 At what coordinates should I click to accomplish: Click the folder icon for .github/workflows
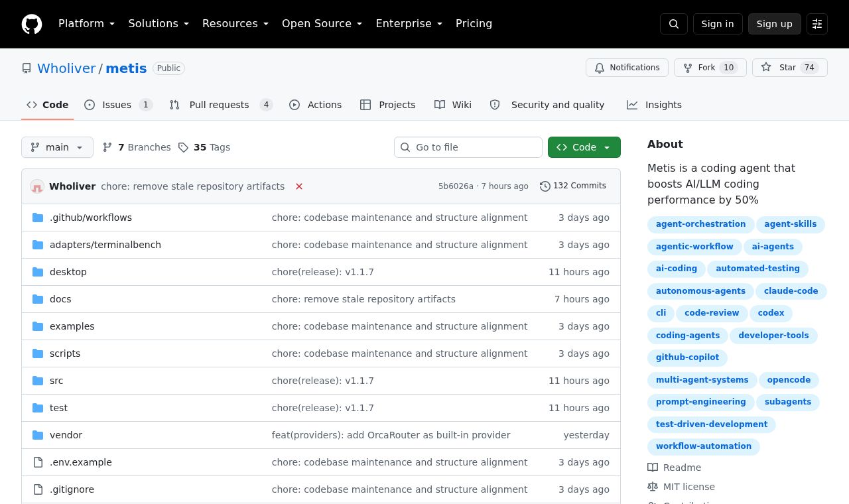38,218
